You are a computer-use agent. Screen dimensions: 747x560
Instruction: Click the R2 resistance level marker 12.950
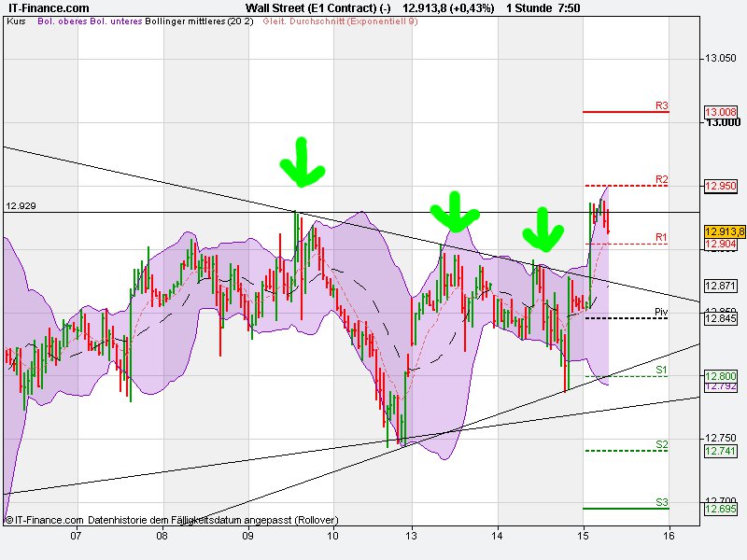click(x=720, y=186)
